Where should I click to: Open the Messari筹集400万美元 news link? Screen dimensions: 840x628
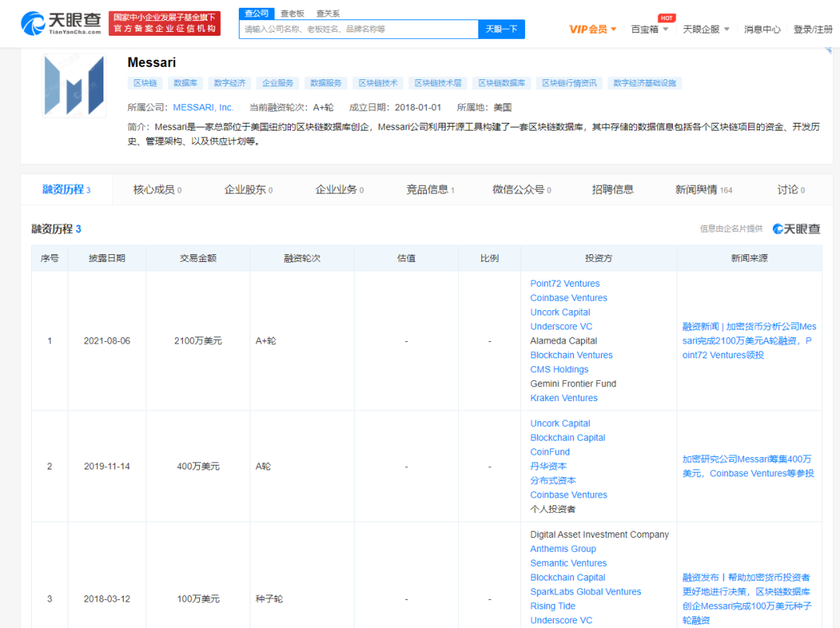point(748,466)
